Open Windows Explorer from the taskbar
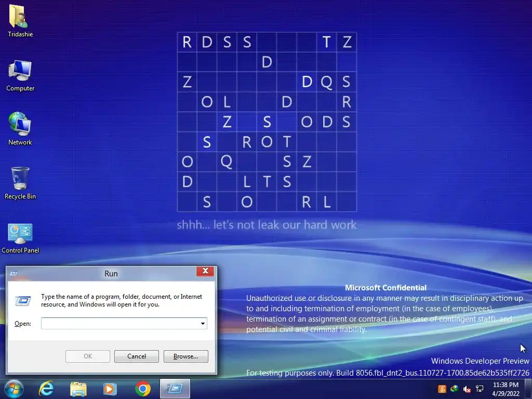 tap(78, 389)
